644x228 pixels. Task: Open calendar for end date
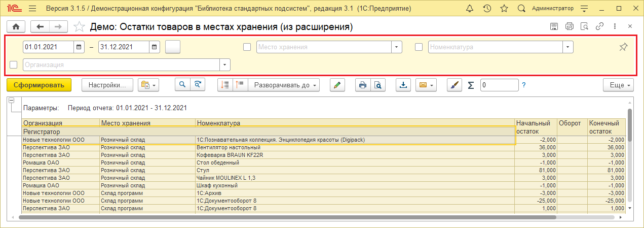pos(155,47)
